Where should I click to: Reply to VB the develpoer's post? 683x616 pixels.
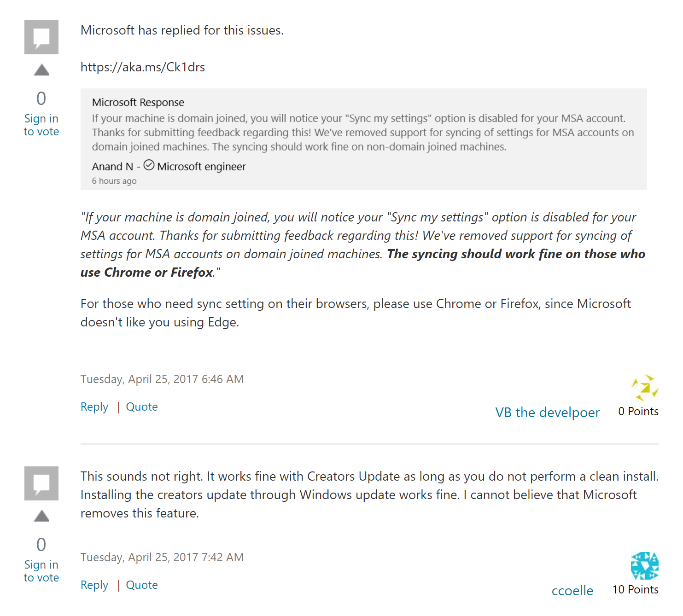(x=94, y=407)
